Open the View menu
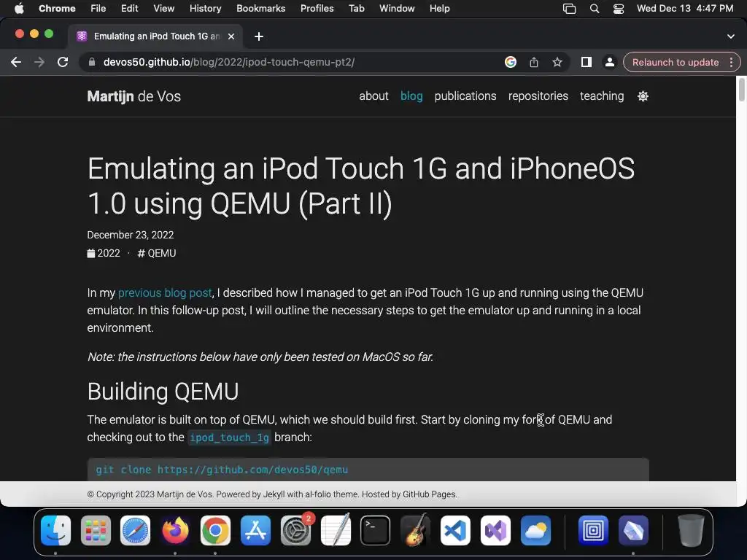The image size is (747, 560). pos(164,9)
